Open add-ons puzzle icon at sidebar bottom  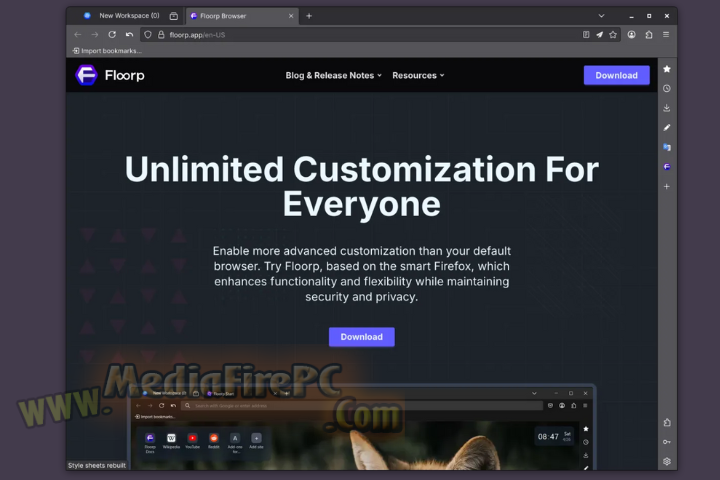point(667,422)
